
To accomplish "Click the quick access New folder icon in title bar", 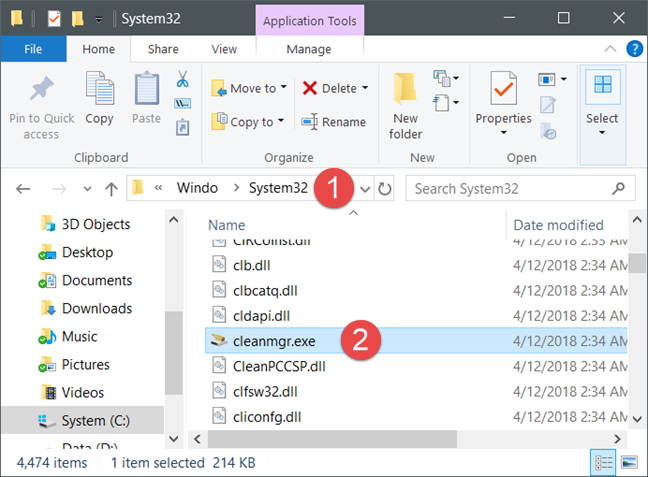I will click(x=77, y=19).
